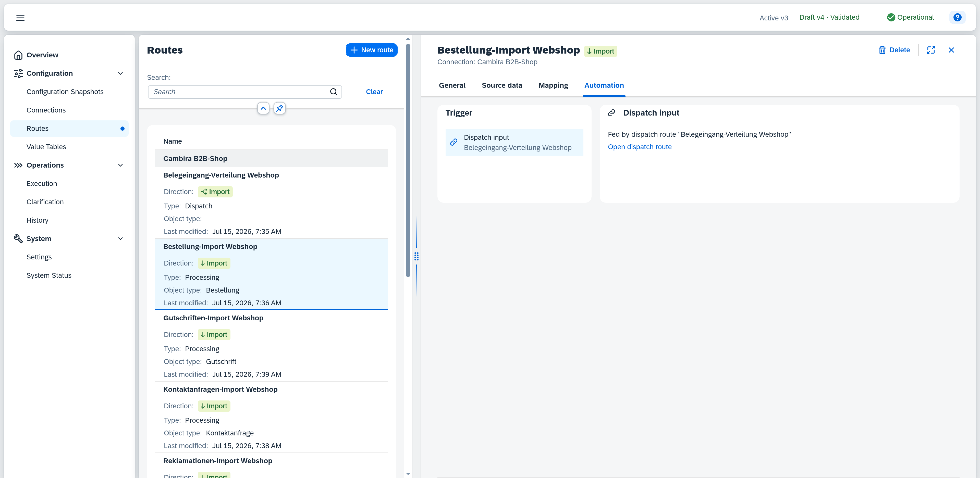Click the link icon in Dispatch input trigger
980x478 pixels.
click(x=454, y=142)
